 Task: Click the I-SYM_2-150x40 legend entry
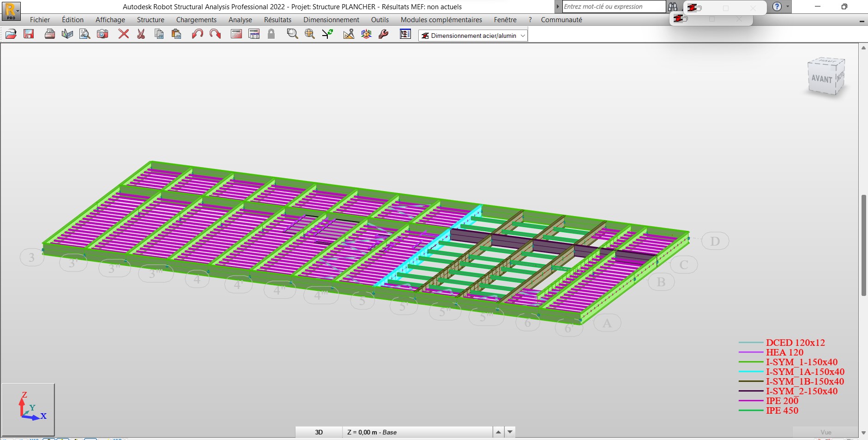pyautogui.click(x=802, y=391)
